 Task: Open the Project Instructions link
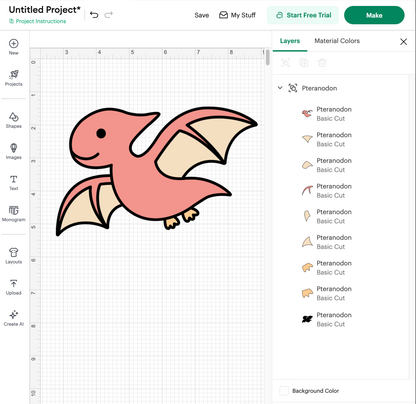click(x=37, y=21)
